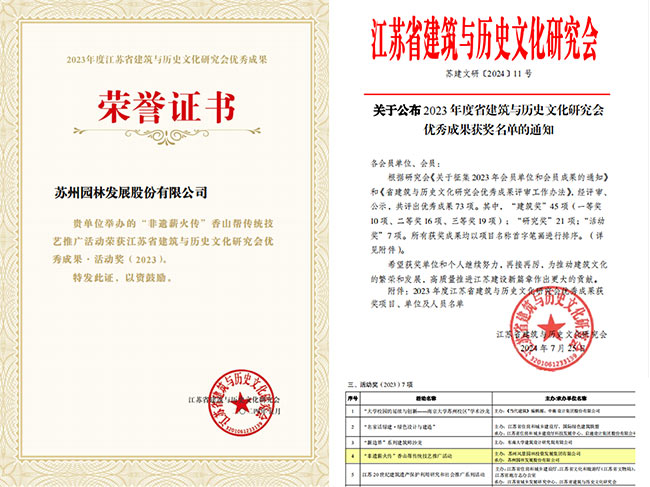Viewport: 650px width, 487px height.
Task: Click table row 5 about 江苏20世纪建筑遗产
Action: click(x=491, y=475)
